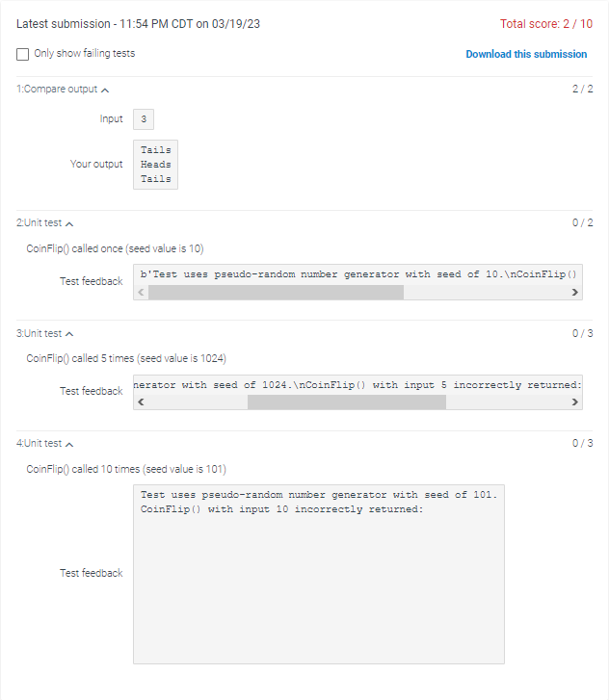Screen dimensions: 609x700
Task: Click left scroll arrow in seed 1024 feedback
Action: 142,402
